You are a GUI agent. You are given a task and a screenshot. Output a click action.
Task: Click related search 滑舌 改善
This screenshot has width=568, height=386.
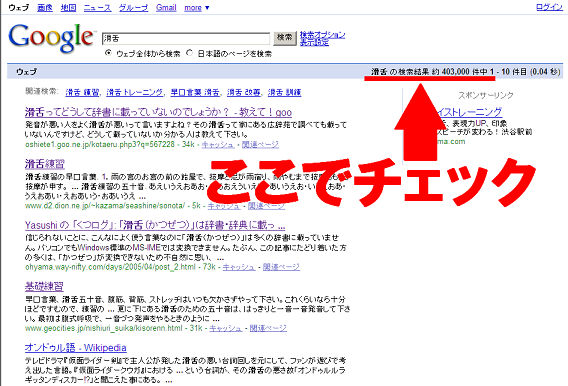pyautogui.click(x=243, y=93)
